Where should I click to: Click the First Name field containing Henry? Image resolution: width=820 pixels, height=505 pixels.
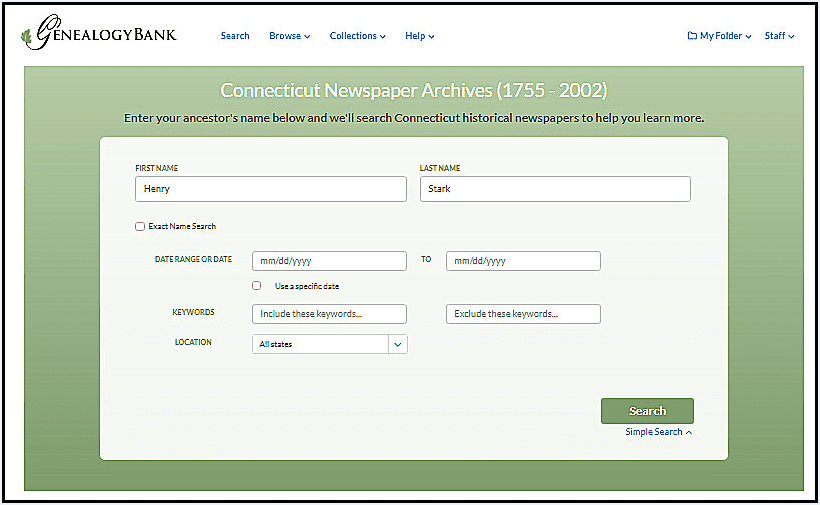(x=271, y=189)
